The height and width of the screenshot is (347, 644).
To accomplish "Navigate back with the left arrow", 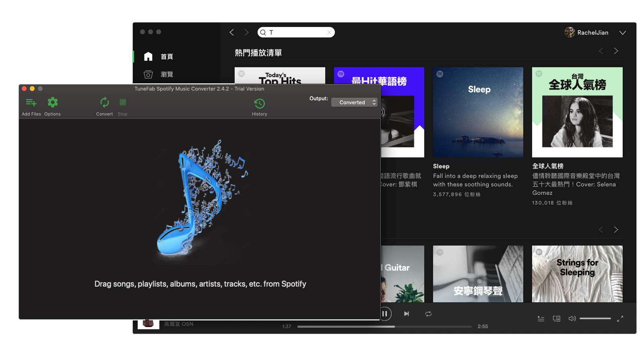I will (x=232, y=32).
